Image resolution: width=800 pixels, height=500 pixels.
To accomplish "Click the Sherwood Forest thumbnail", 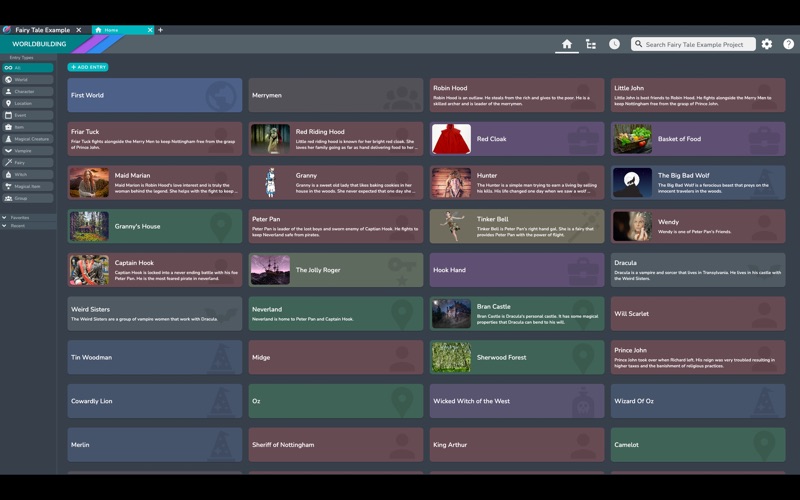I will (x=452, y=357).
